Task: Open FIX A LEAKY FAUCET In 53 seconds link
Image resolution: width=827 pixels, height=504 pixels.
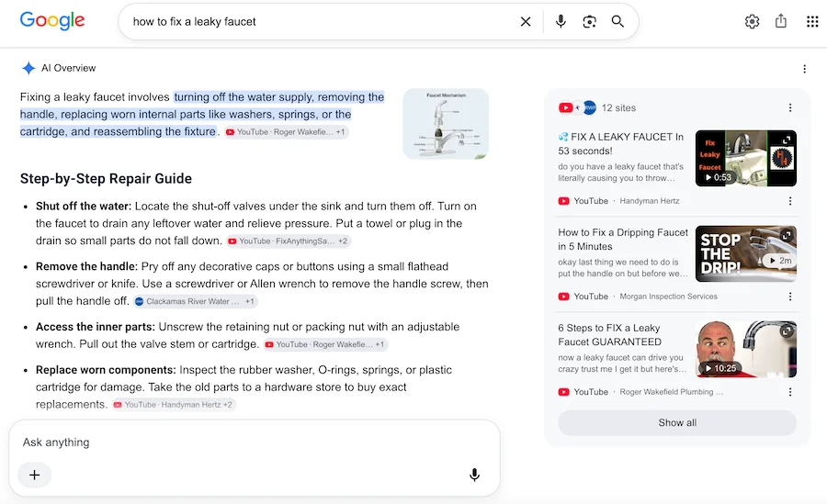Action: (621, 143)
